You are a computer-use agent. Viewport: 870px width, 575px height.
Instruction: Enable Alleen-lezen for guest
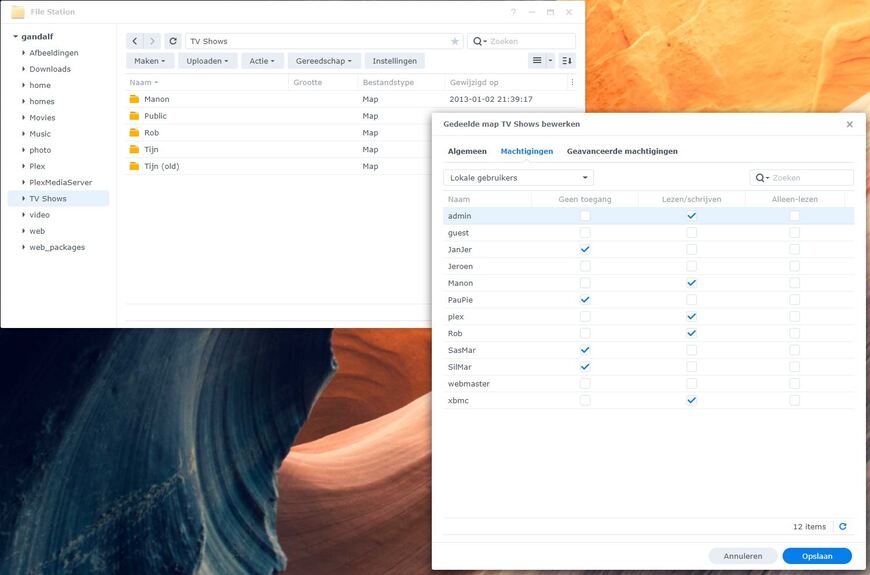795,233
